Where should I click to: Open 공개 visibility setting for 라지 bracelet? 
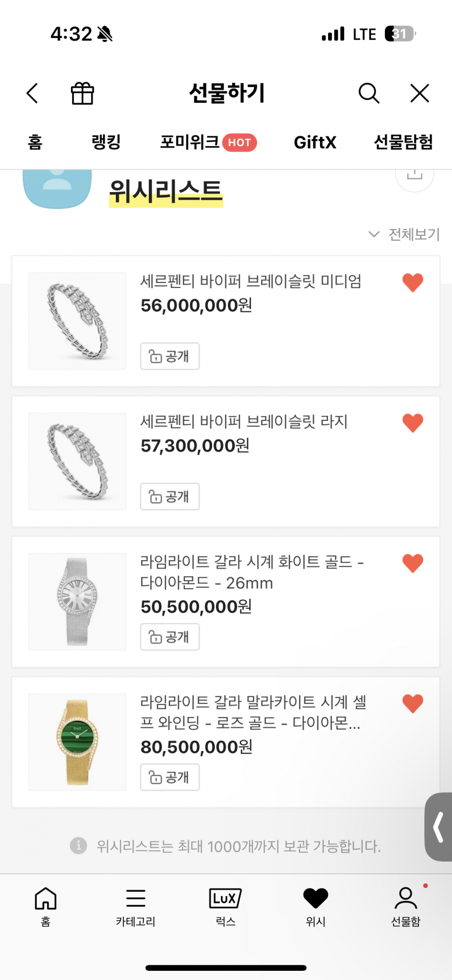pyautogui.click(x=170, y=496)
